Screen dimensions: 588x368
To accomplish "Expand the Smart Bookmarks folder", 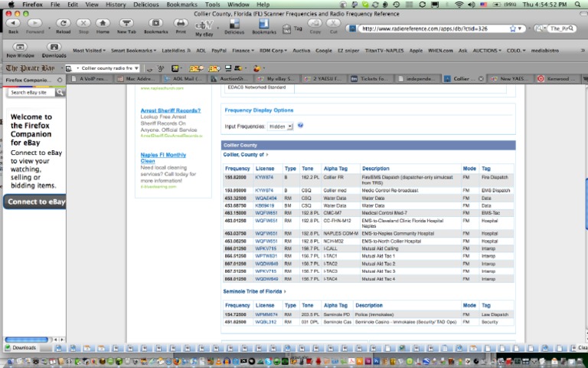I will (133, 51).
